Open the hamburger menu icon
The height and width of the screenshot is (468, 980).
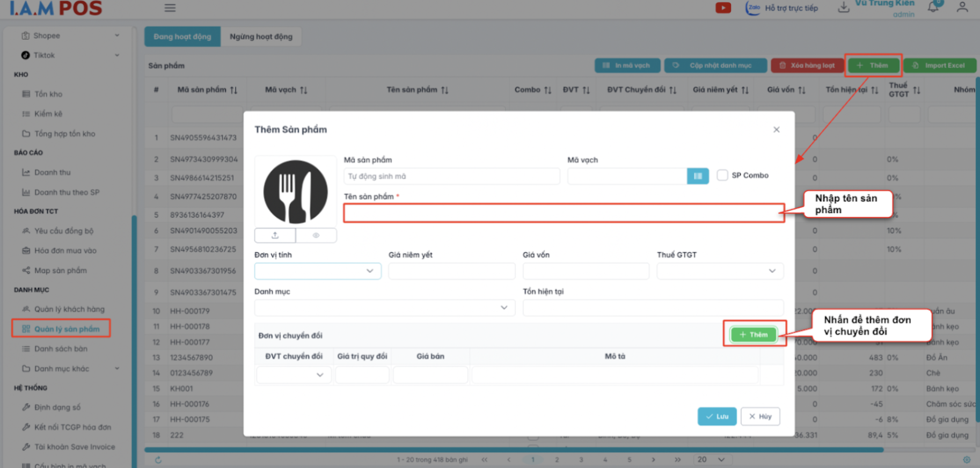170,8
